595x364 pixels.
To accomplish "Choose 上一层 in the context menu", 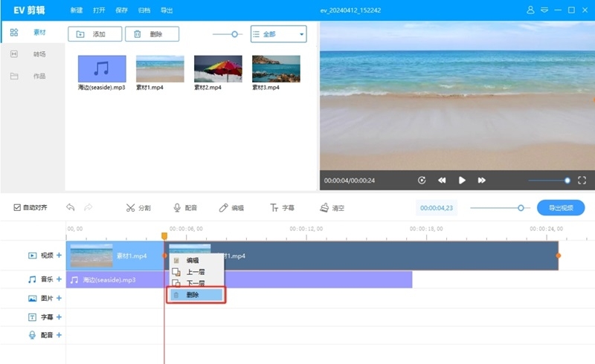I will click(x=195, y=272).
